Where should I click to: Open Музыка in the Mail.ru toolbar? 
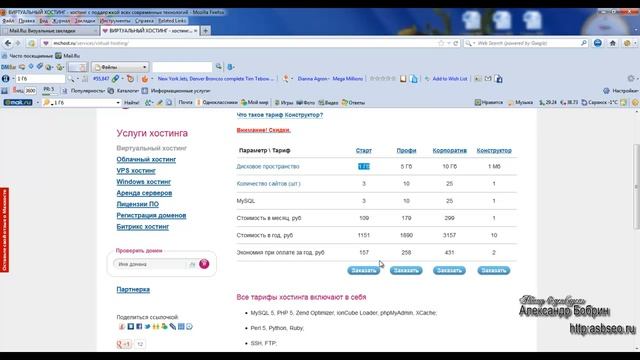520,102
